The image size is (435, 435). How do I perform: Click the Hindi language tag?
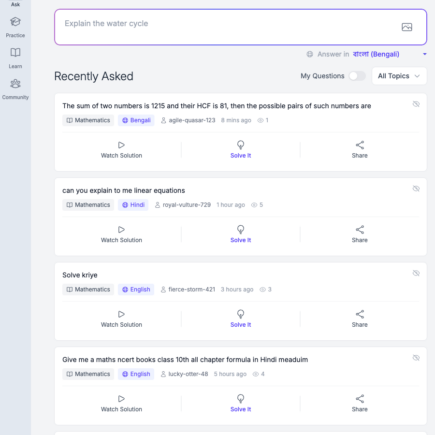133,205
